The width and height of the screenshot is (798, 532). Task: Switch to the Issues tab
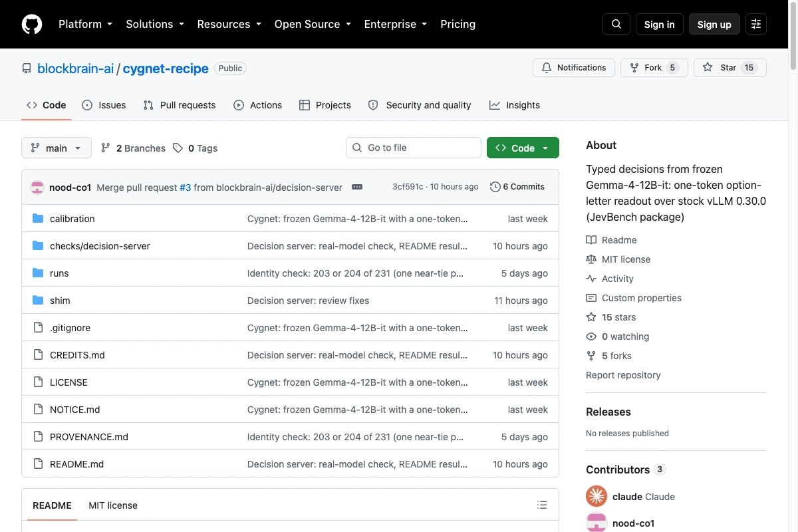pyautogui.click(x=104, y=105)
